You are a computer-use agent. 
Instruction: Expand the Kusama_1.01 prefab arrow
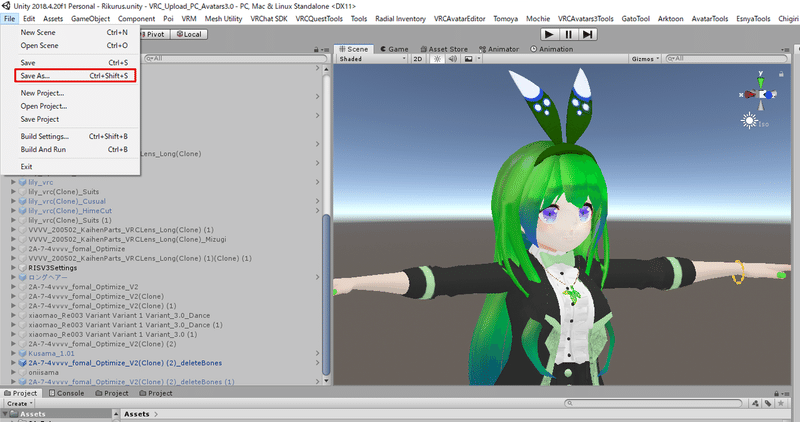[x=13, y=353]
